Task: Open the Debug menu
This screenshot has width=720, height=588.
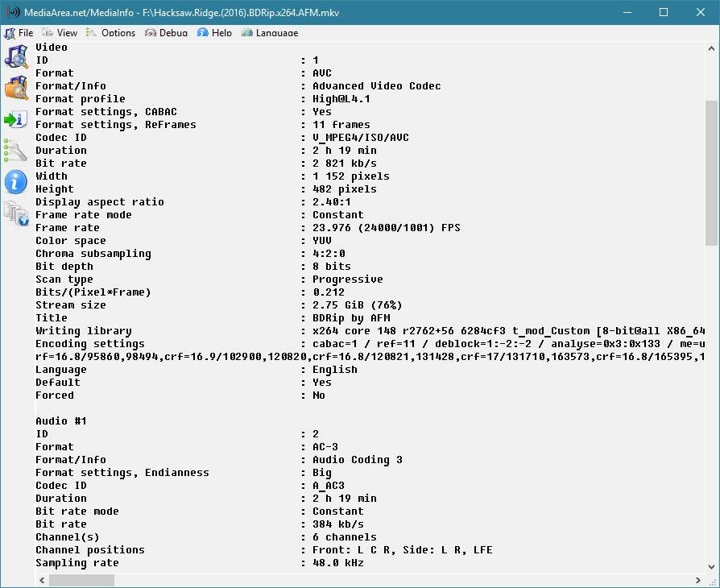Action: tap(173, 32)
